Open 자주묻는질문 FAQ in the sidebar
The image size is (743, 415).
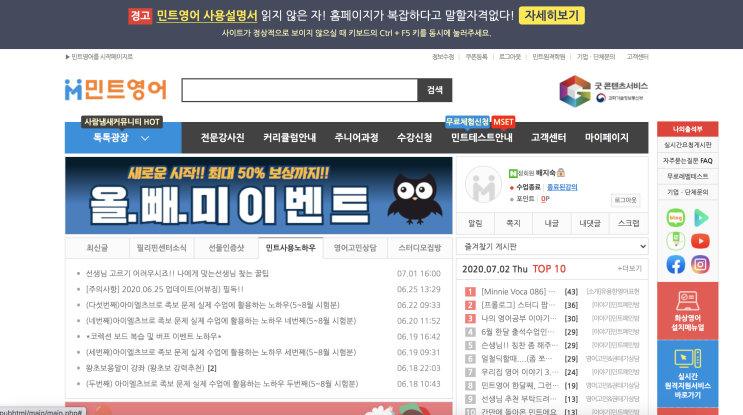688,161
